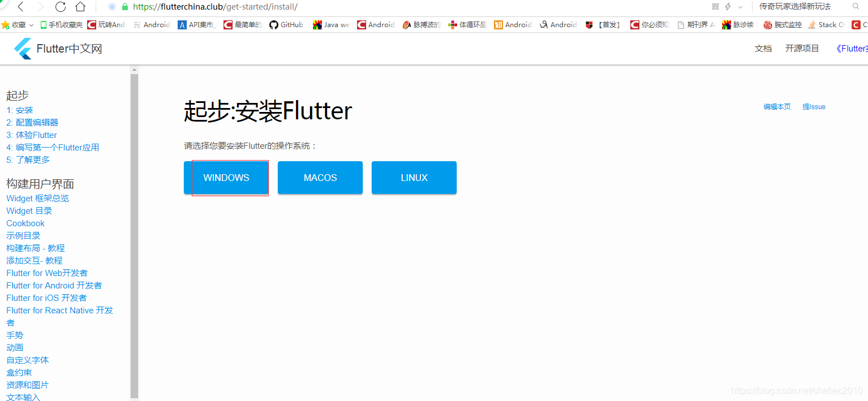Open the MACOS installation page
This screenshot has width=868, height=401.
pos(320,178)
